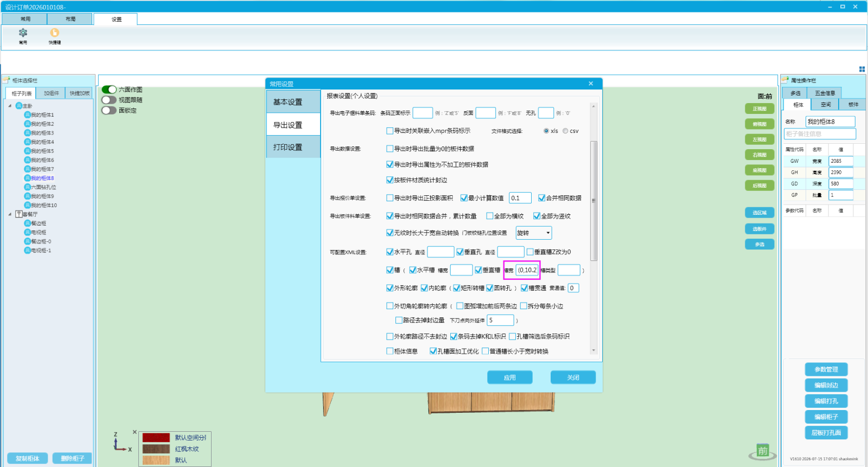Collapse the 客餐厅 tree node

(x=10, y=214)
